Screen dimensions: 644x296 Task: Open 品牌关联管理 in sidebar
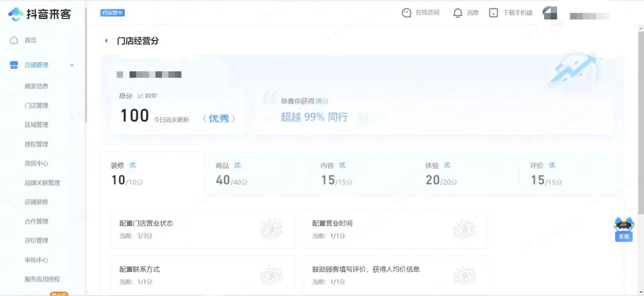[42, 183]
